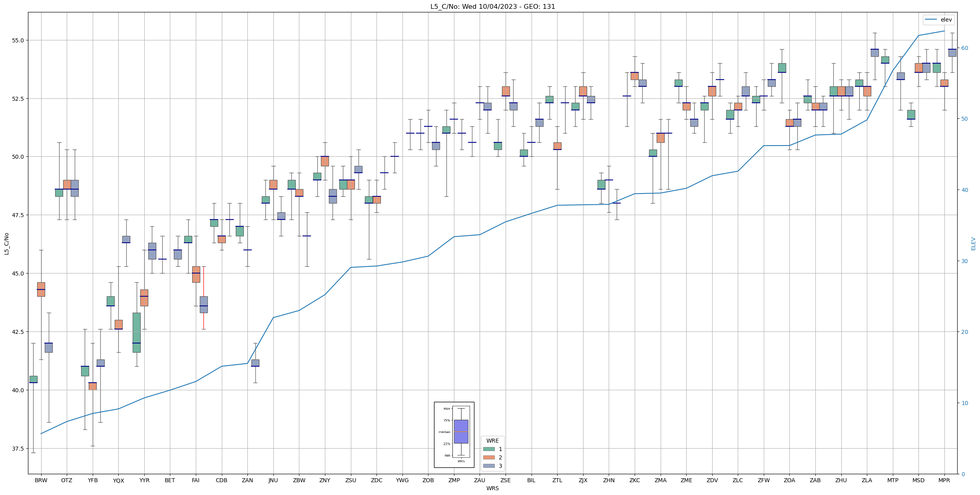This screenshot has width=980, height=495.
Task: Click the 30 tick on the ELEV axis
Action: (x=964, y=261)
